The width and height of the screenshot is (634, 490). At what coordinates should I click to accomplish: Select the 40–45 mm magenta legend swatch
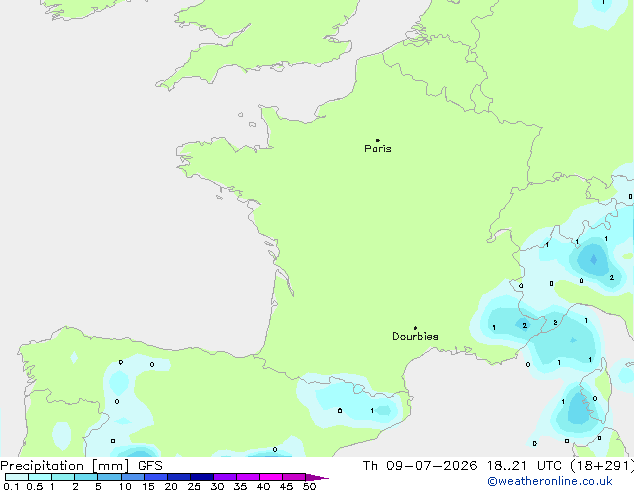(271, 477)
